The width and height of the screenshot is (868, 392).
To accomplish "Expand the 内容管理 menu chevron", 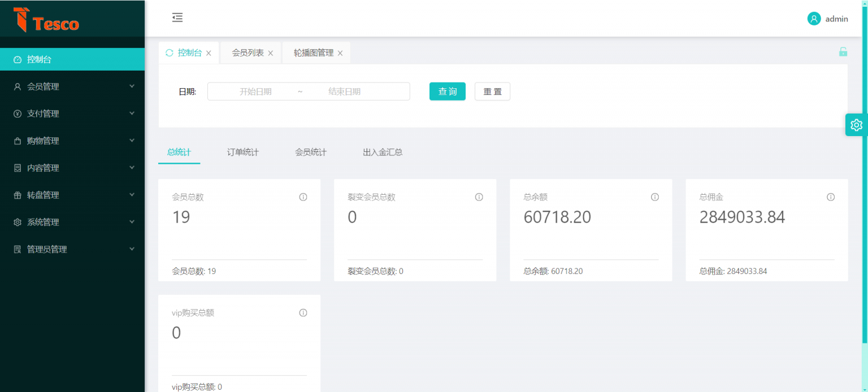I will pyautogui.click(x=132, y=167).
